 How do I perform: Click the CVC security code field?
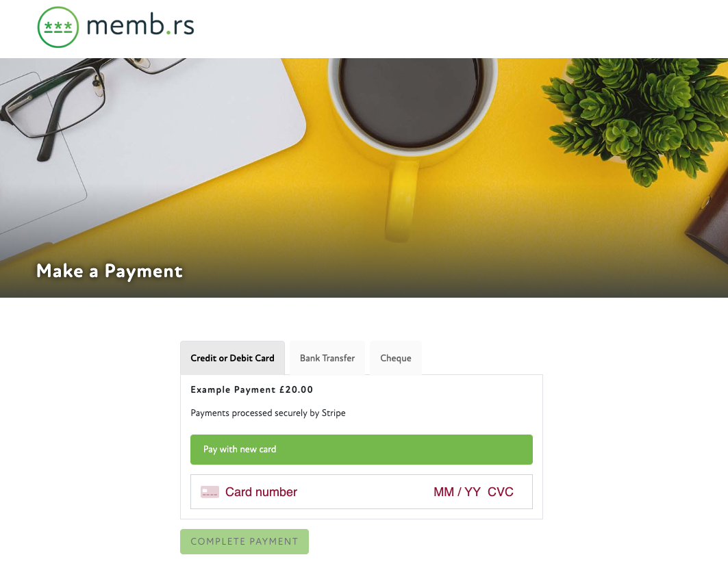[x=501, y=492]
